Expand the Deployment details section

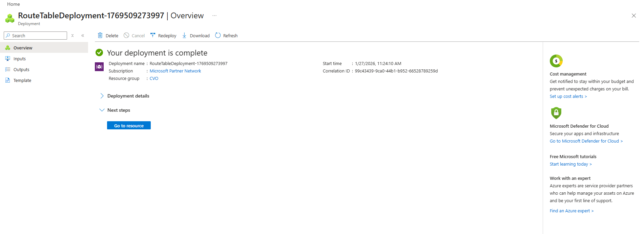point(102,96)
